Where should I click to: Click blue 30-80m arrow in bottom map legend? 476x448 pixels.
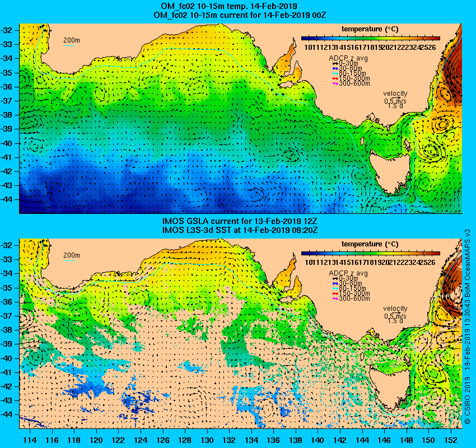point(335,283)
